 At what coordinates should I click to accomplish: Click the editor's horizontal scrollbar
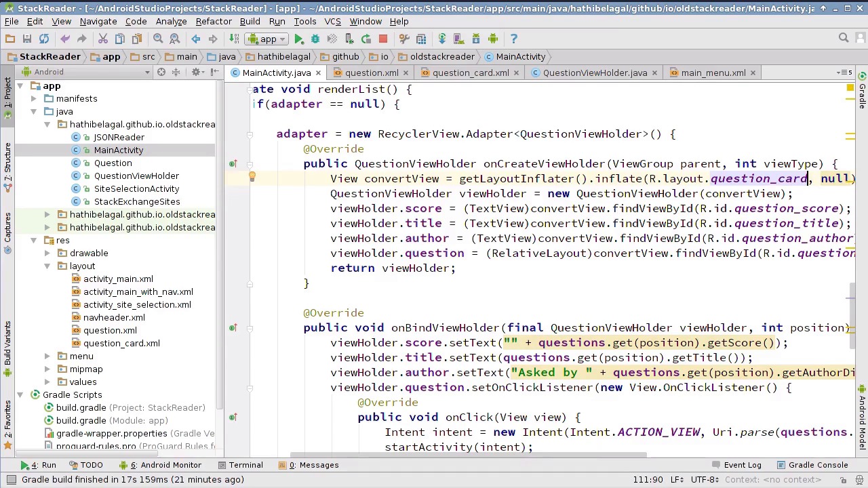[x=468, y=455]
